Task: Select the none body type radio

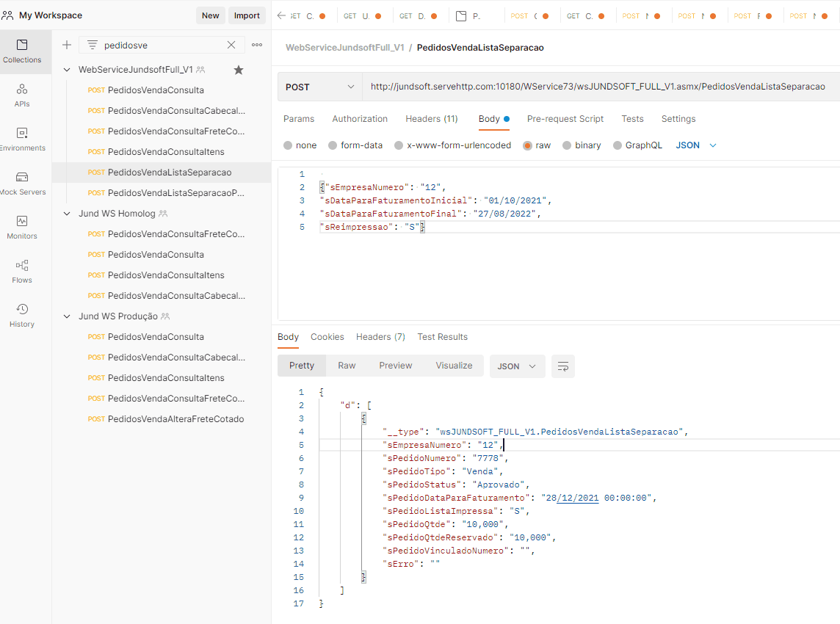Action: (x=288, y=145)
